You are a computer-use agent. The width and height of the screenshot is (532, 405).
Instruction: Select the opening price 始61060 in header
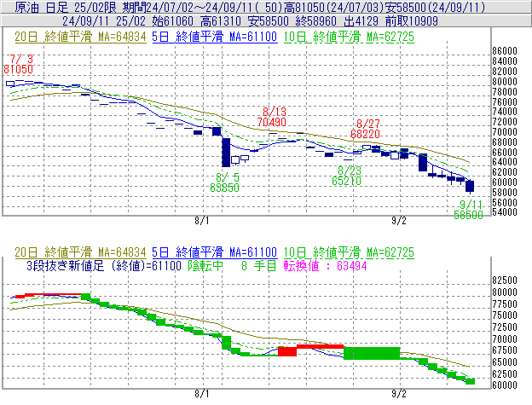[173, 21]
